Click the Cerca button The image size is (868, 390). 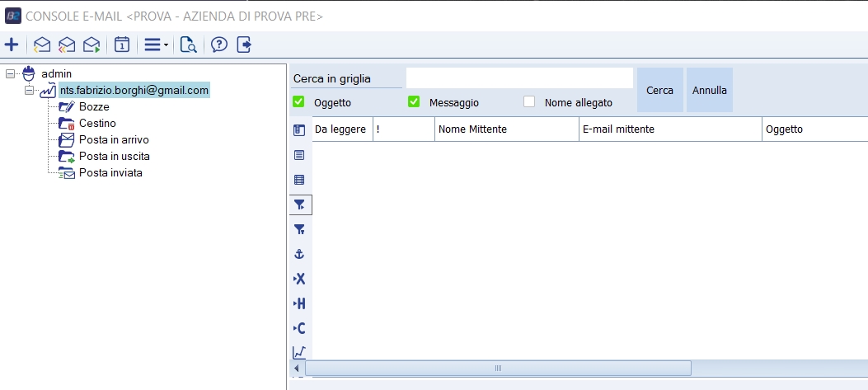tap(659, 91)
